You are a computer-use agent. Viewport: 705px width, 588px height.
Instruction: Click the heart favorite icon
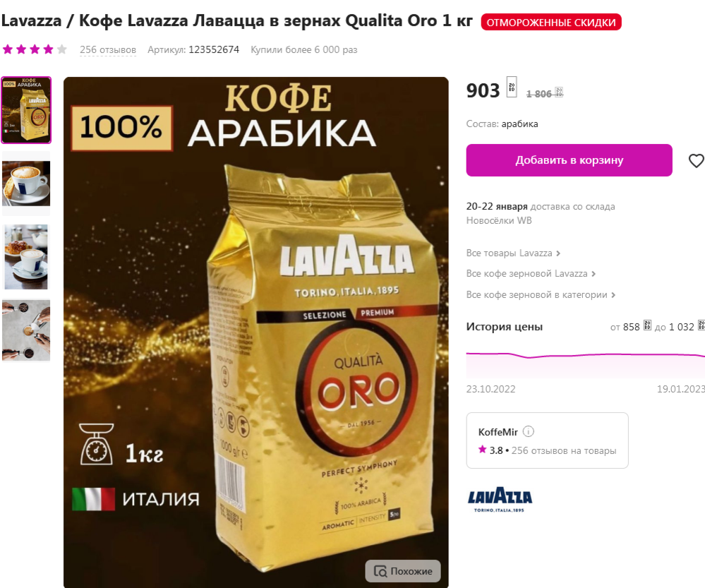(x=697, y=161)
